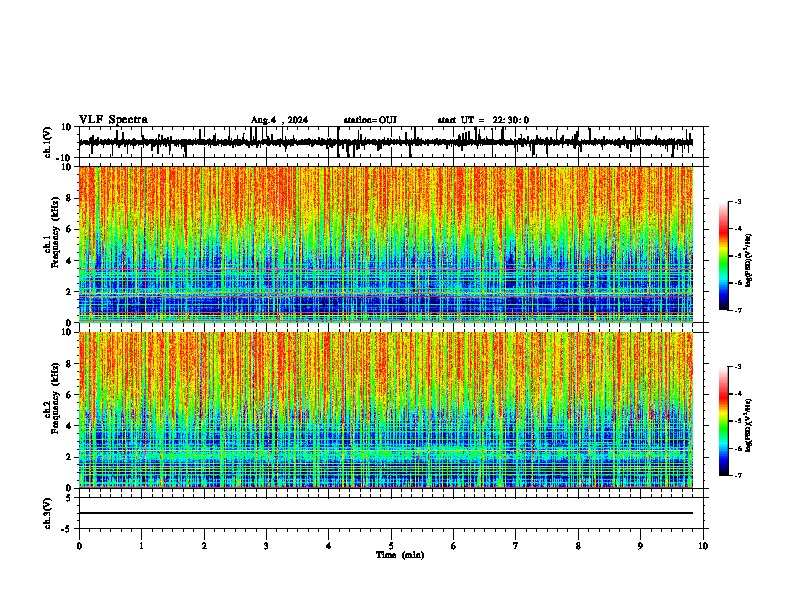This screenshot has width=792, height=612.
Task: Click the "ch.1(V)" waveform axis label
Action: click(48, 142)
